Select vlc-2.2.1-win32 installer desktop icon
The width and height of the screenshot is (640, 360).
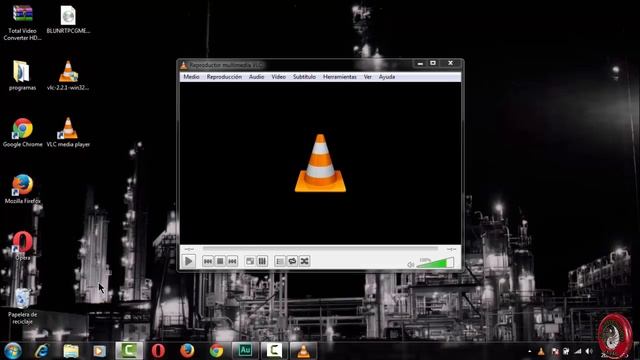click(x=68, y=76)
